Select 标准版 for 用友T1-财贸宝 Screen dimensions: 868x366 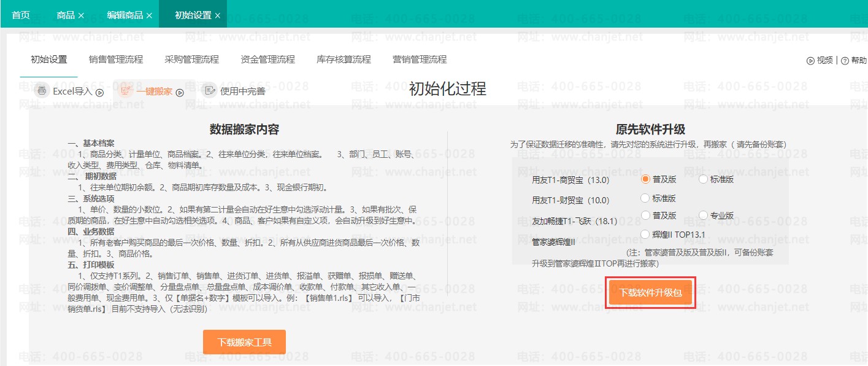645,198
